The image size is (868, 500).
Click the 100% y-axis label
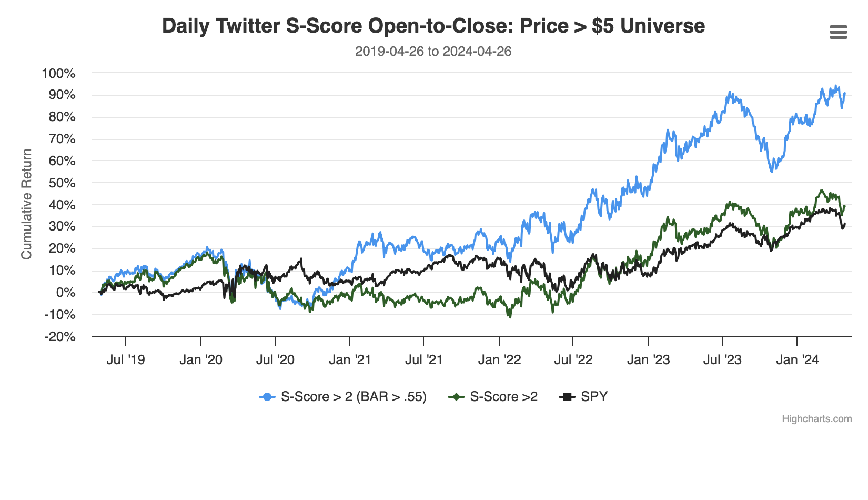[x=58, y=73]
